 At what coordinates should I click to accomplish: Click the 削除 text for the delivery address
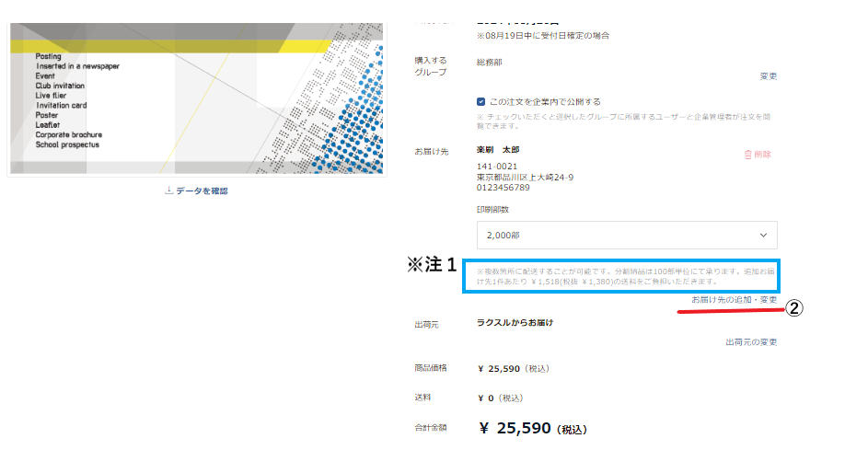(762, 155)
